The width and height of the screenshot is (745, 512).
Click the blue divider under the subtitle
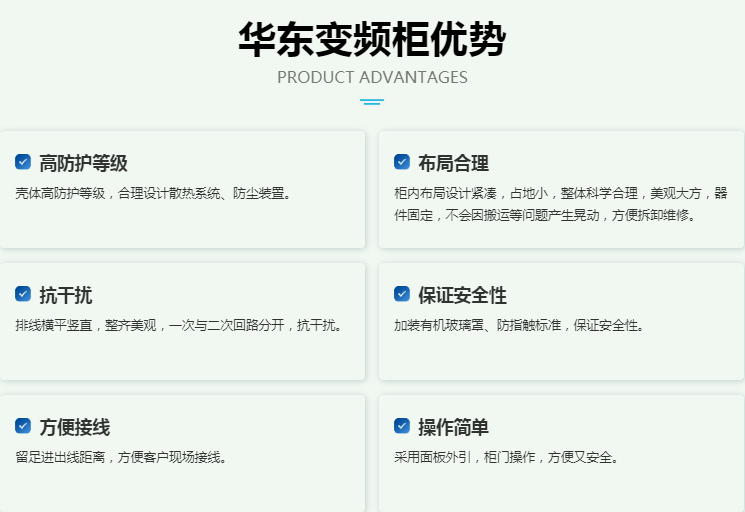click(372, 101)
